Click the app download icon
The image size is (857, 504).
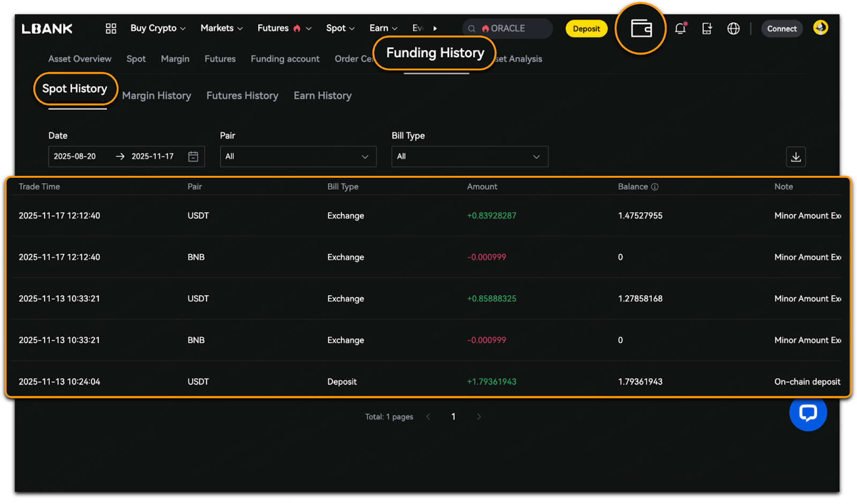[x=706, y=28]
